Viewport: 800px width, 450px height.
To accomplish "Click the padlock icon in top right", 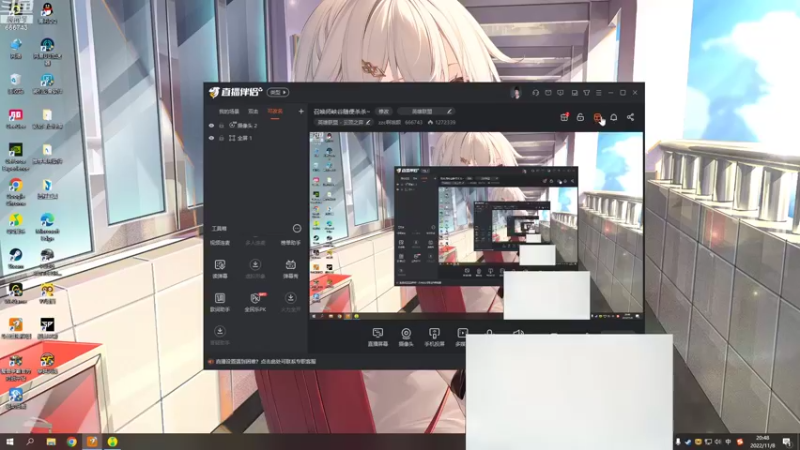I will (x=580, y=117).
